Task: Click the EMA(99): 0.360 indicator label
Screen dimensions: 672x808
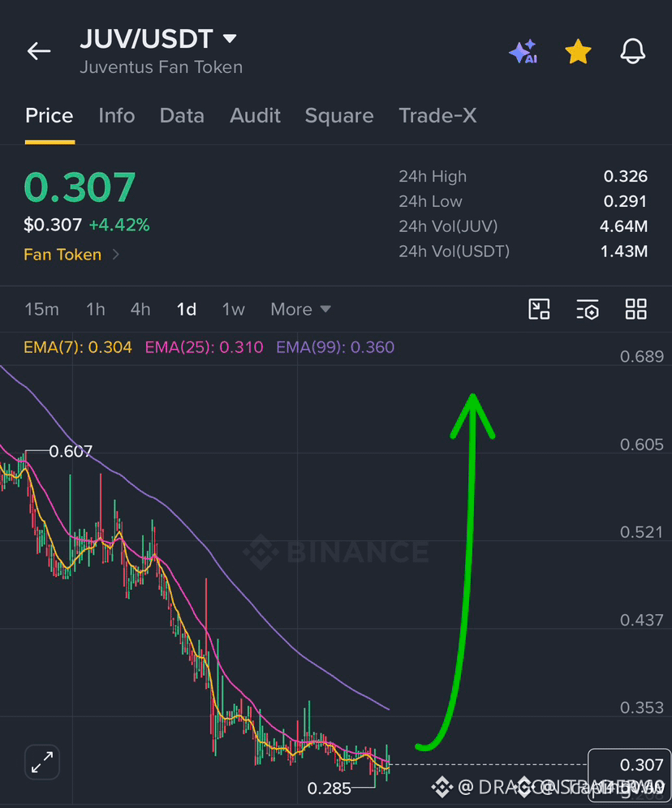Action: pyautogui.click(x=335, y=347)
